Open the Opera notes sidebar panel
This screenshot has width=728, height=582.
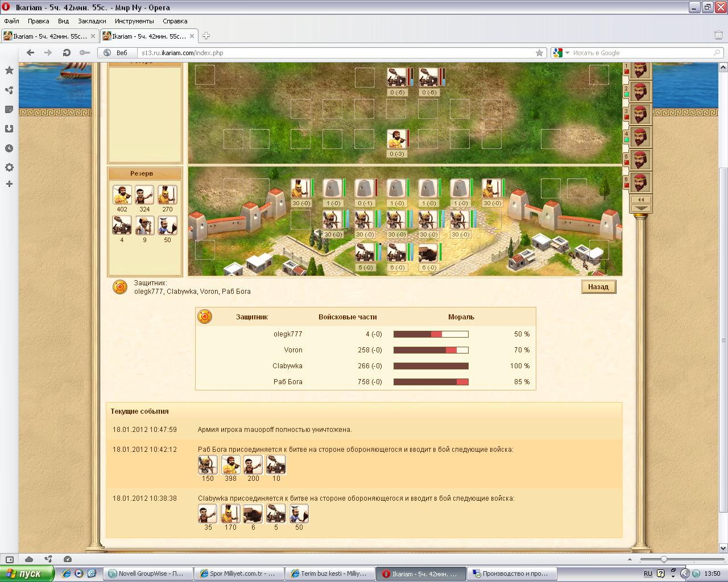(9, 109)
